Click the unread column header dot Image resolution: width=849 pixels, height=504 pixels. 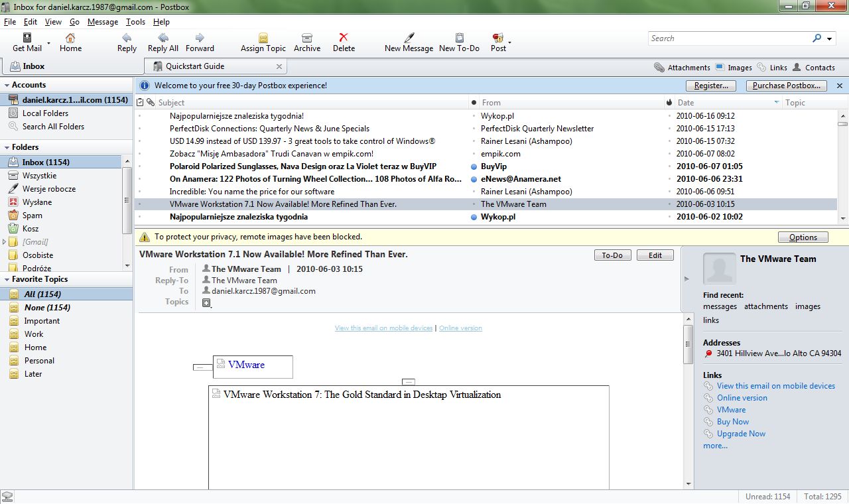474,103
